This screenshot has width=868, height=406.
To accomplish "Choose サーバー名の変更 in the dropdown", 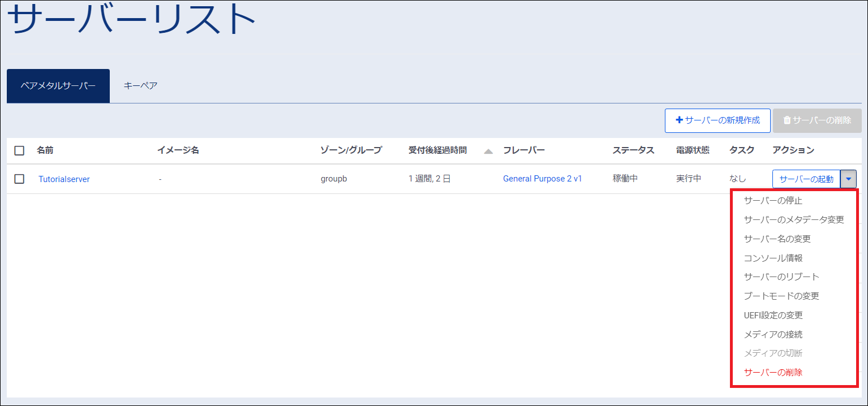I will coord(777,239).
